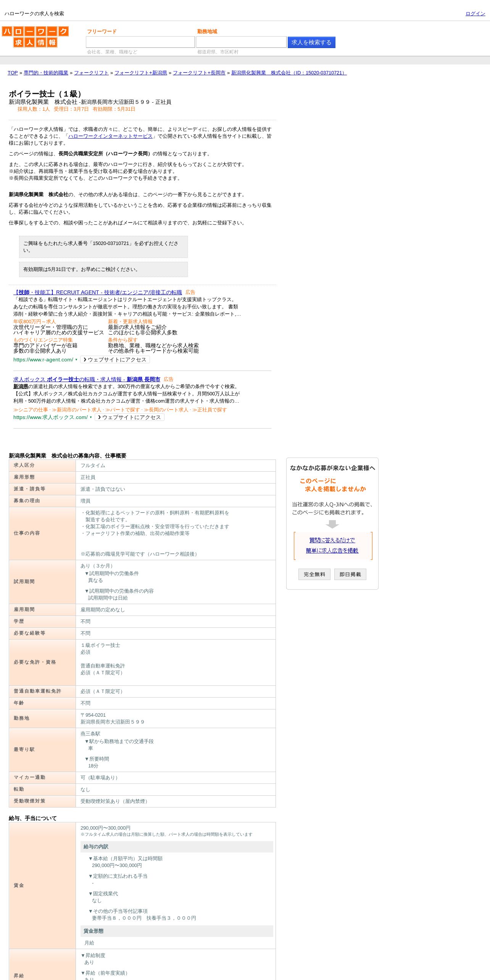
Task: Click the 求人ボックス.com URL dropdown arrow
Action: coord(91,417)
